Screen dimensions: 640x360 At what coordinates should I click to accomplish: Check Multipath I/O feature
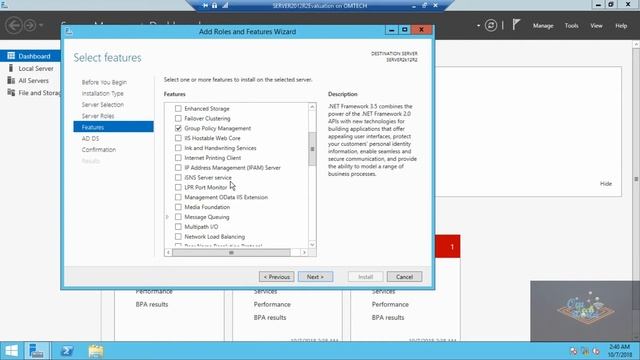tap(178, 227)
